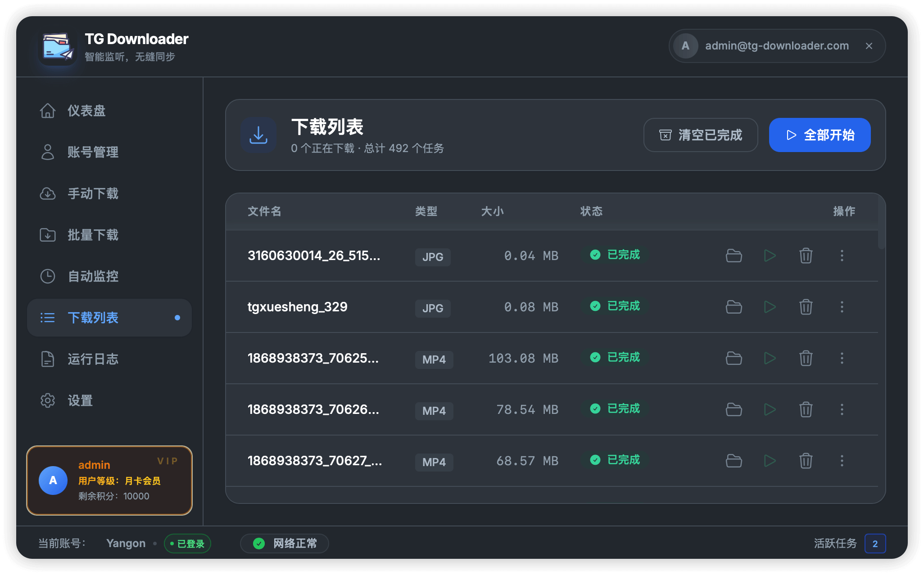This screenshot has height=575, width=924.
Task: Click the 网络正常 network status indicator
Action: (284, 543)
